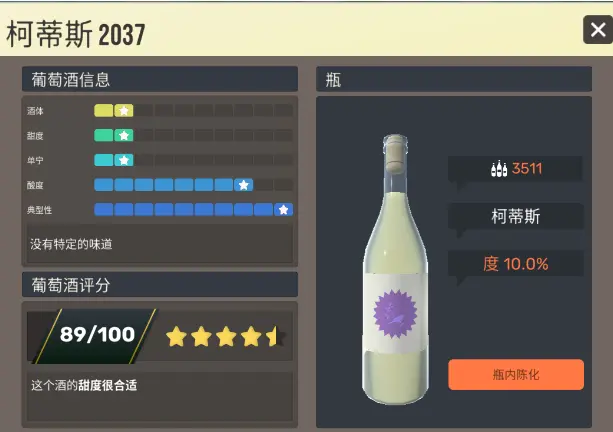
Task: Click the star on the 甜度 bar
Action: 124,136
